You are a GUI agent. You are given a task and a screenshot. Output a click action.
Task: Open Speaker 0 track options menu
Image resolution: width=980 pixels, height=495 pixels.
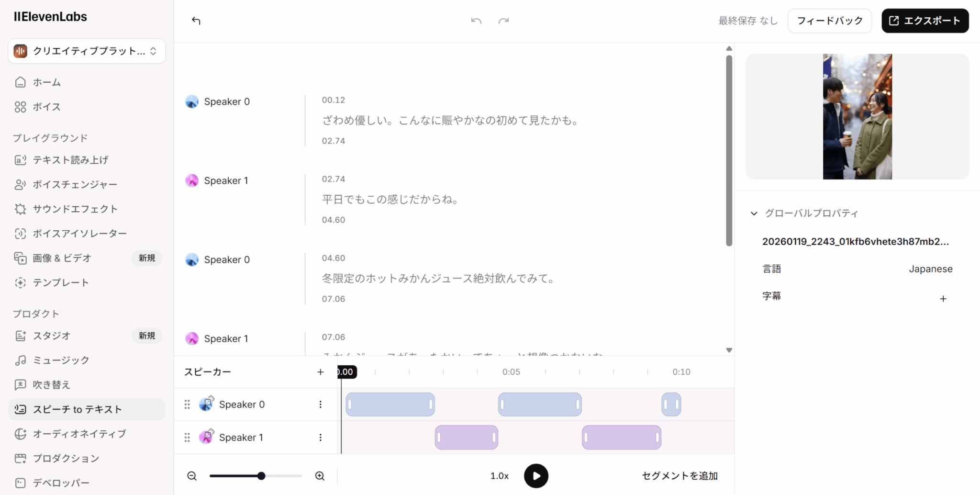[x=320, y=405]
